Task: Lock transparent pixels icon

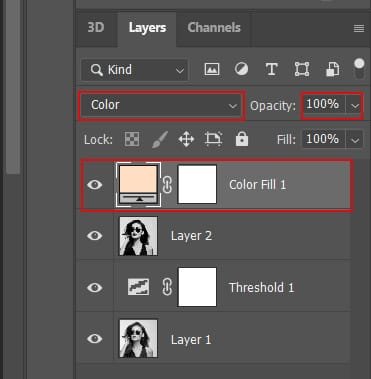Action: click(x=132, y=139)
